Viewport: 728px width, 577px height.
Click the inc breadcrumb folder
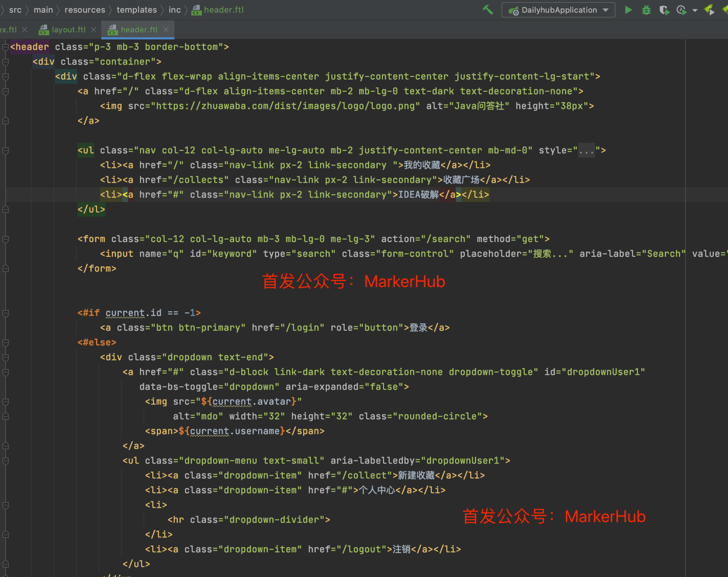pyautogui.click(x=174, y=10)
